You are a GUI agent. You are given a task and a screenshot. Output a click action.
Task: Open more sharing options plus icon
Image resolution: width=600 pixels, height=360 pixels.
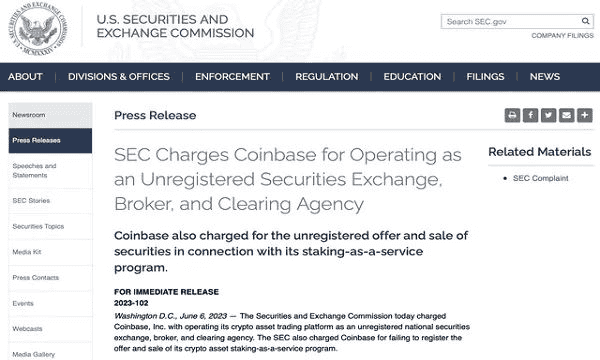(x=585, y=115)
